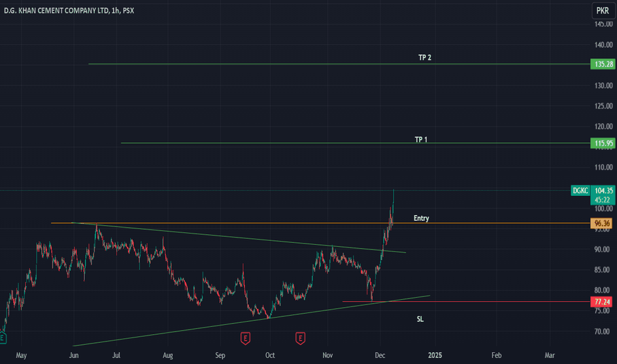Click the DGKC symbol price label

581,191
